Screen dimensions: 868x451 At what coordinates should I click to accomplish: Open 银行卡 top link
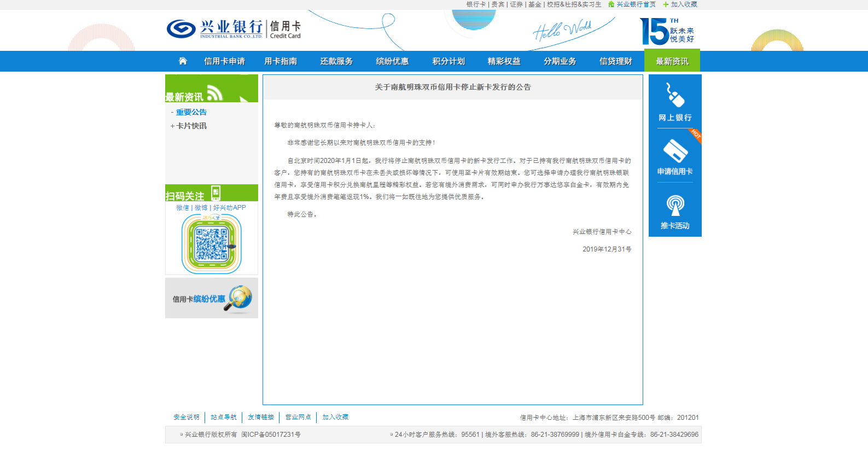tap(476, 4)
